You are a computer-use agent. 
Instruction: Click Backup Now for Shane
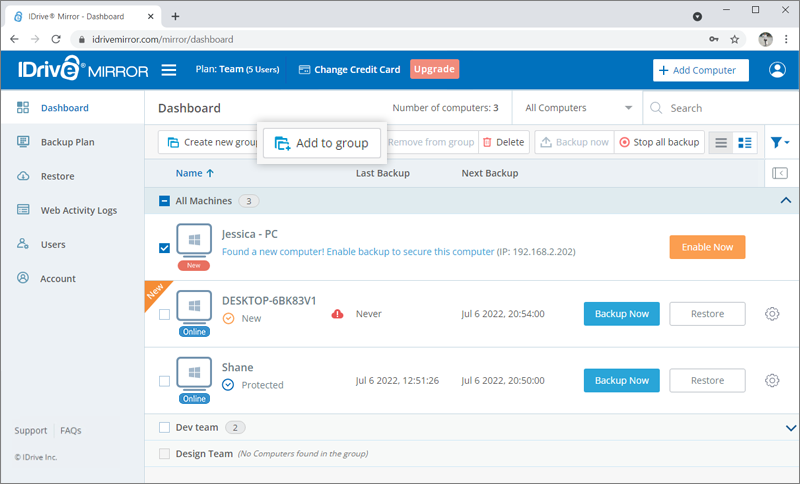tap(621, 381)
